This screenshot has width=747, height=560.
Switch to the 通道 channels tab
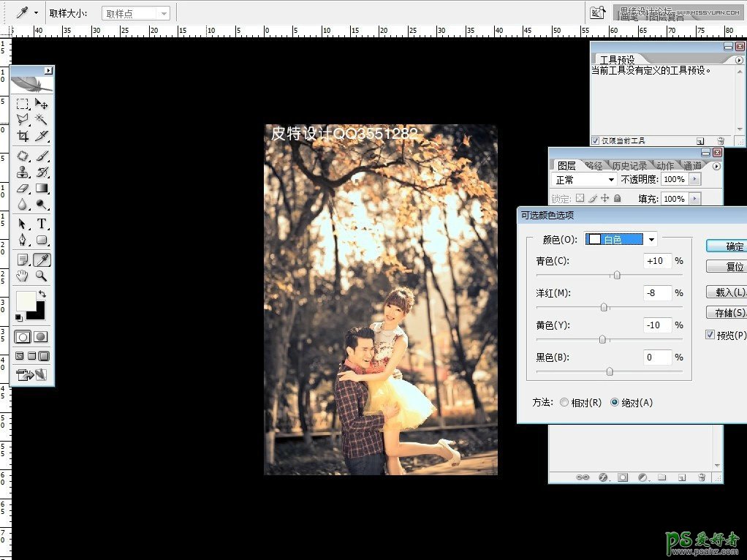(x=691, y=166)
